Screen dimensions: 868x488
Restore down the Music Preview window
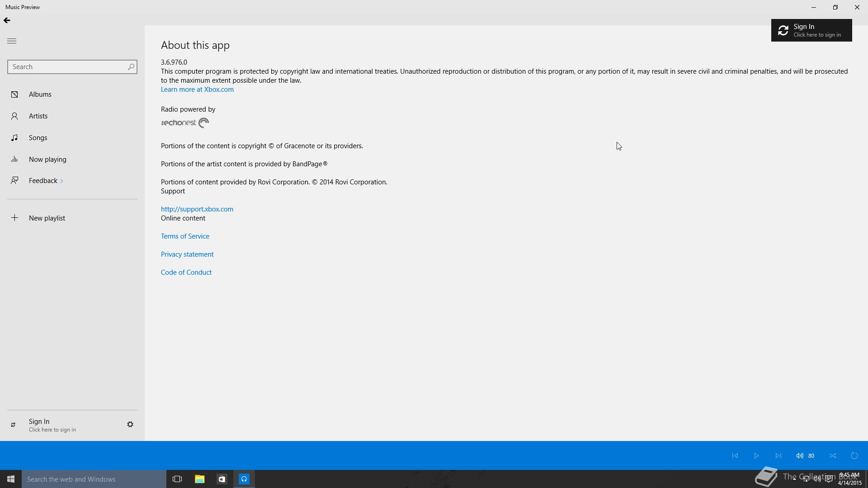coord(835,7)
